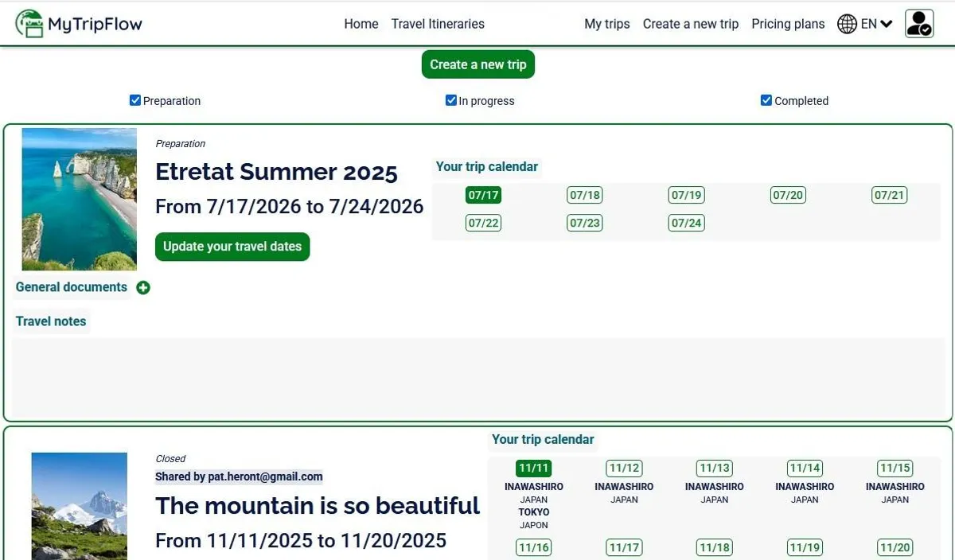
Task: Disable the In progress filter
Action: (x=450, y=99)
